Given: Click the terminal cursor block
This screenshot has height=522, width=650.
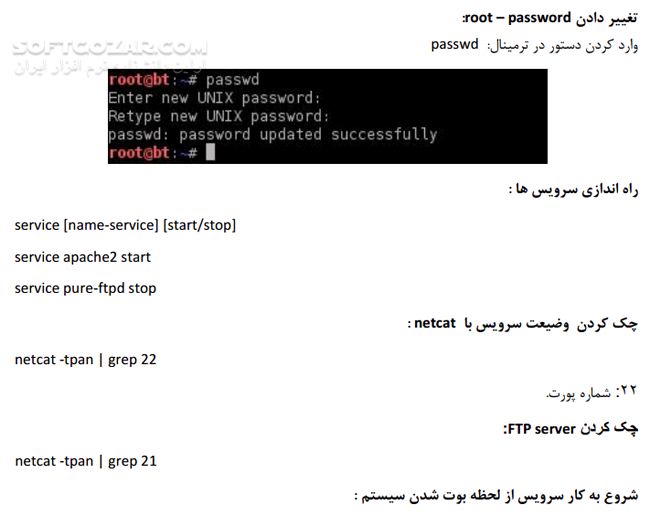Looking at the screenshot, I should (210, 152).
